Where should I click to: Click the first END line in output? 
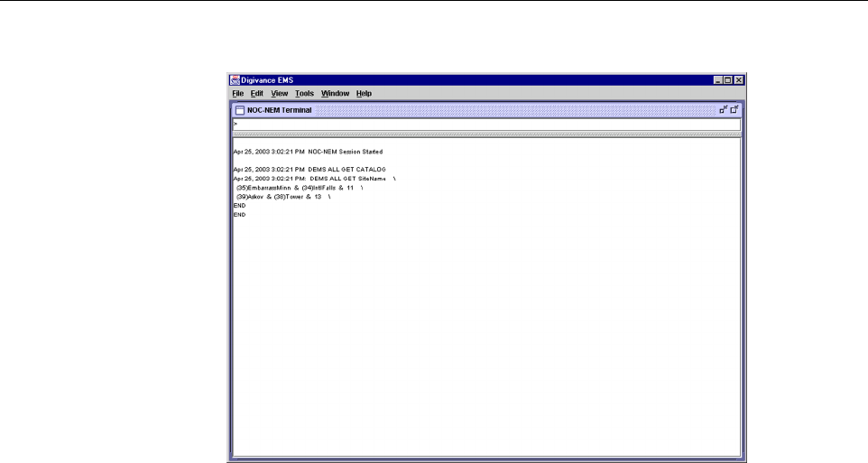(x=240, y=206)
